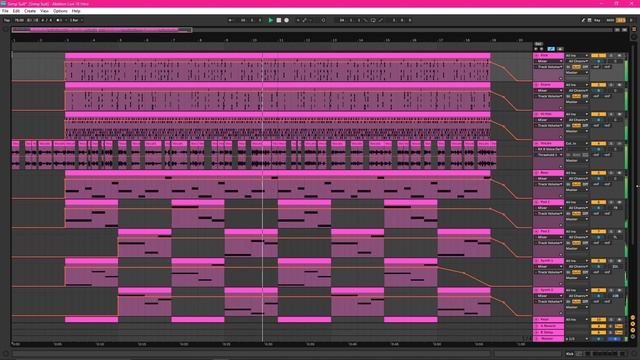Open the File menu
This screenshot has height=360, width=640.
(x=5, y=11)
